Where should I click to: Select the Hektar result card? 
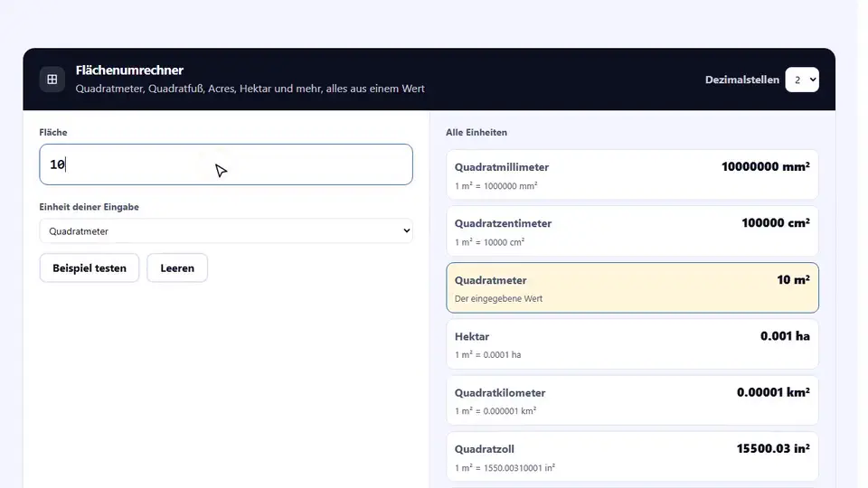click(x=632, y=344)
